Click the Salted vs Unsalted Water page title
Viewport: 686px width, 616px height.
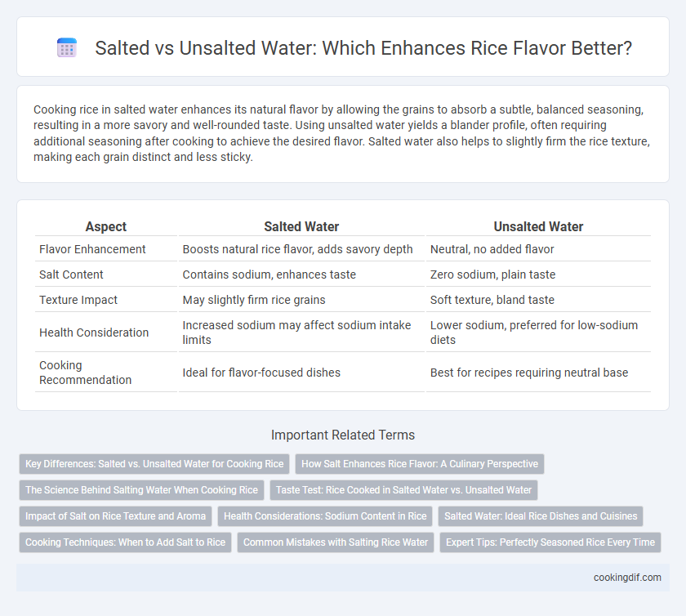click(363, 47)
